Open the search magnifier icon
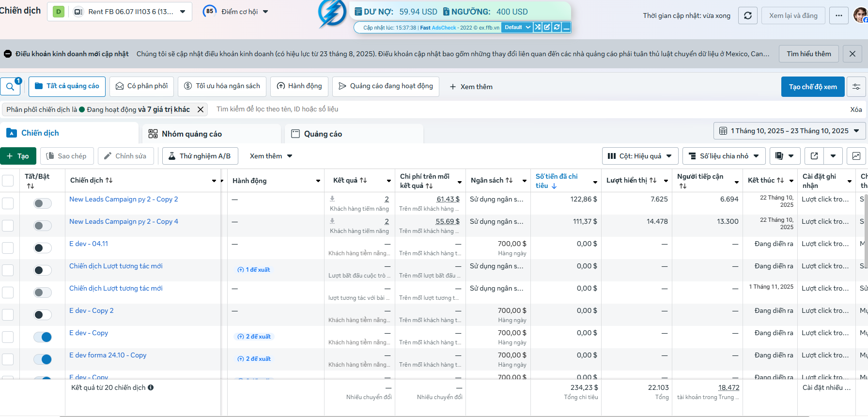 [10, 87]
